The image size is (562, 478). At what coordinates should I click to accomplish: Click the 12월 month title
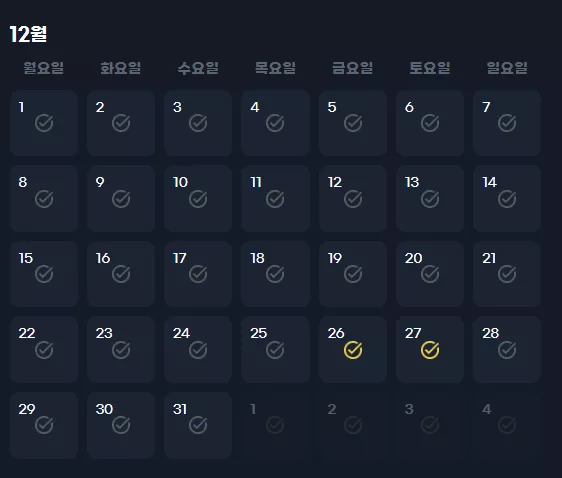coord(28,34)
